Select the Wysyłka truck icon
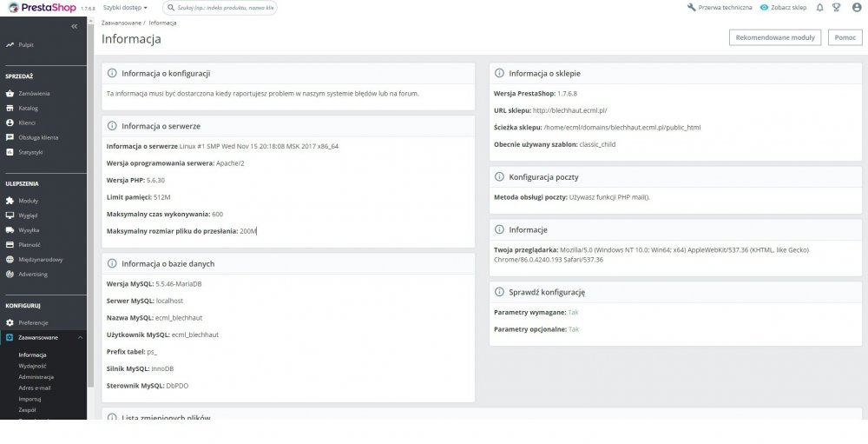The width and height of the screenshot is (868, 444). (x=10, y=230)
